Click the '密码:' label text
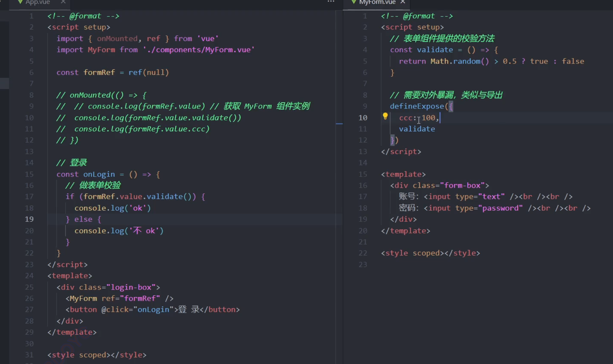The height and width of the screenshot is (364, 613). [409, 208]
